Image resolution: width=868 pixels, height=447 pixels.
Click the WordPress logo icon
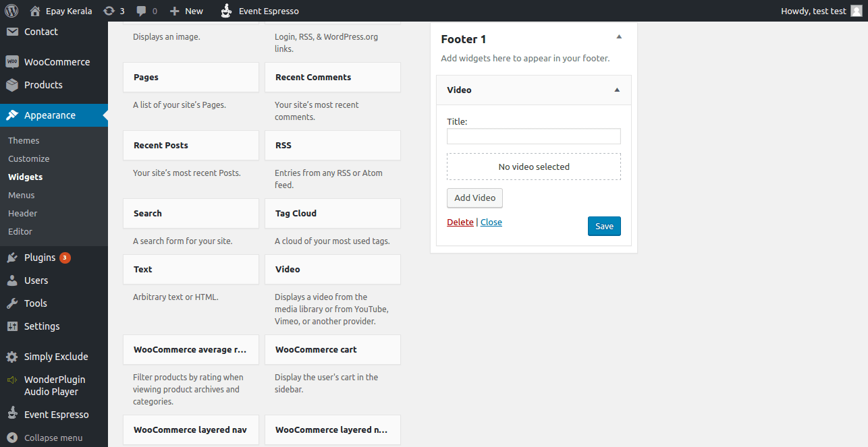[x=11, y=11]
